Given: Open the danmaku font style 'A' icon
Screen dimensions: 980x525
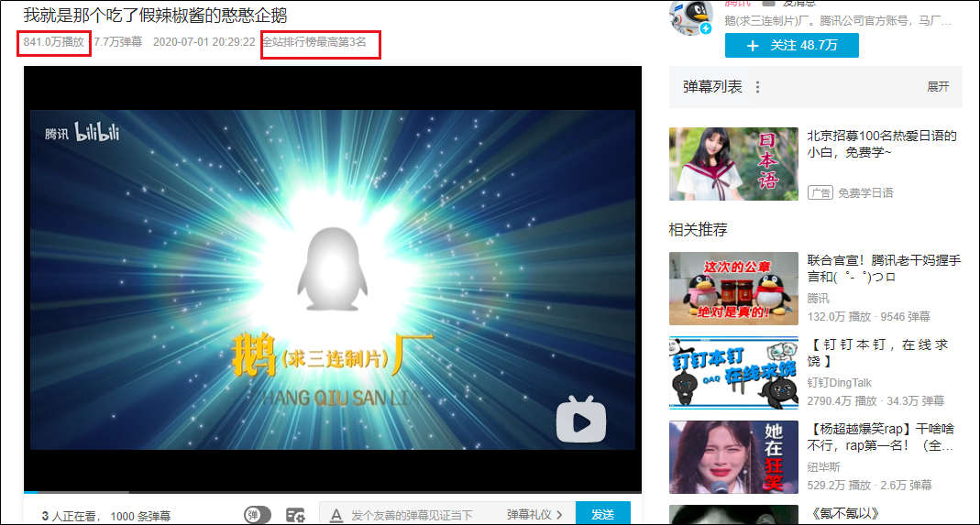Looking at the screenshot, I should click(336, 515).
